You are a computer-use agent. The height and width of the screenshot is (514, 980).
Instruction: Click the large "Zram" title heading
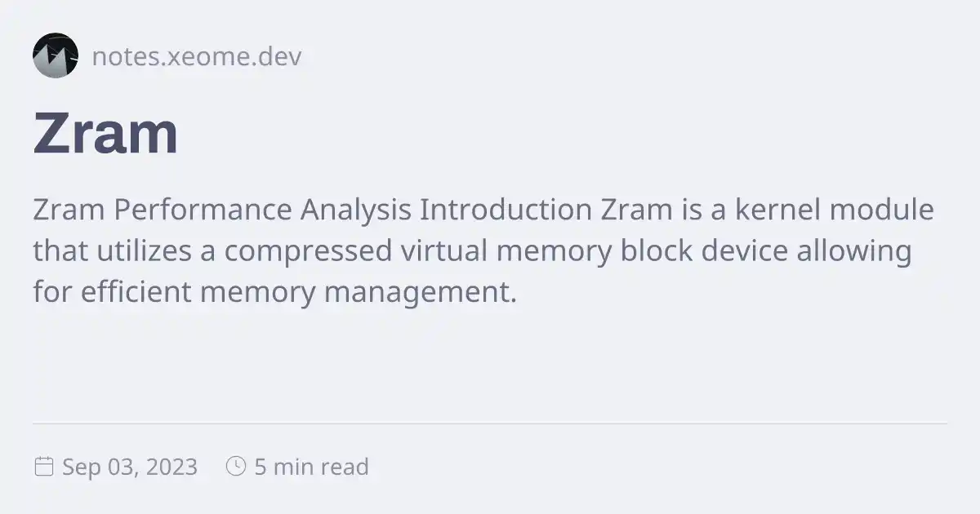pyautogui.click(x=105, y=134)
